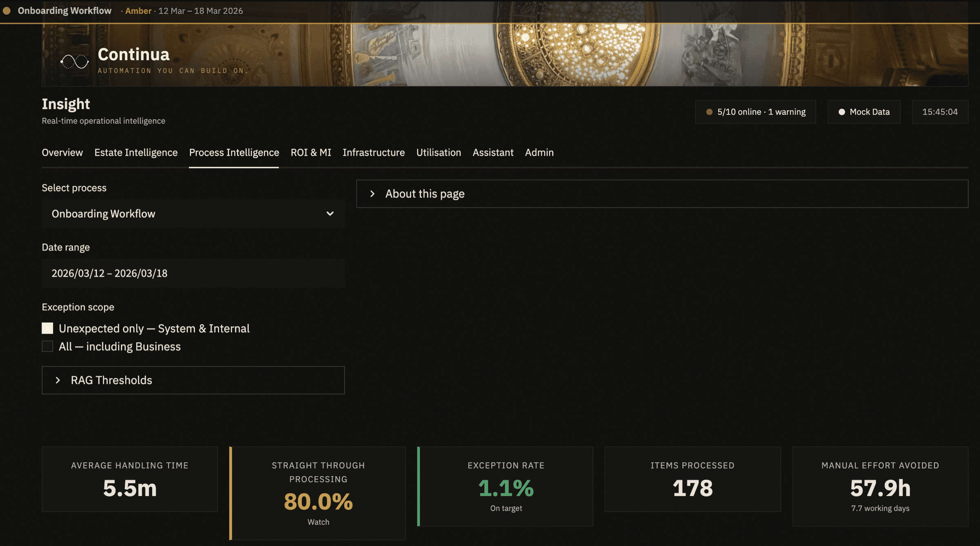The image size is (980, 546).
Task: Click the dropdown arrow on Onboarding Workflow
Action: coord(330,214)
